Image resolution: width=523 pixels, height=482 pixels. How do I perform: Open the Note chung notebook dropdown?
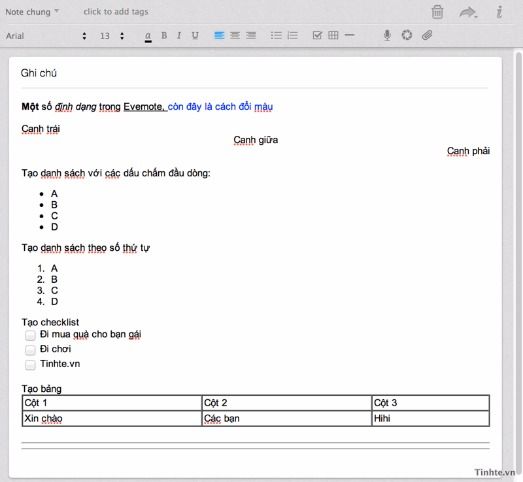click(x=32, y=12)
